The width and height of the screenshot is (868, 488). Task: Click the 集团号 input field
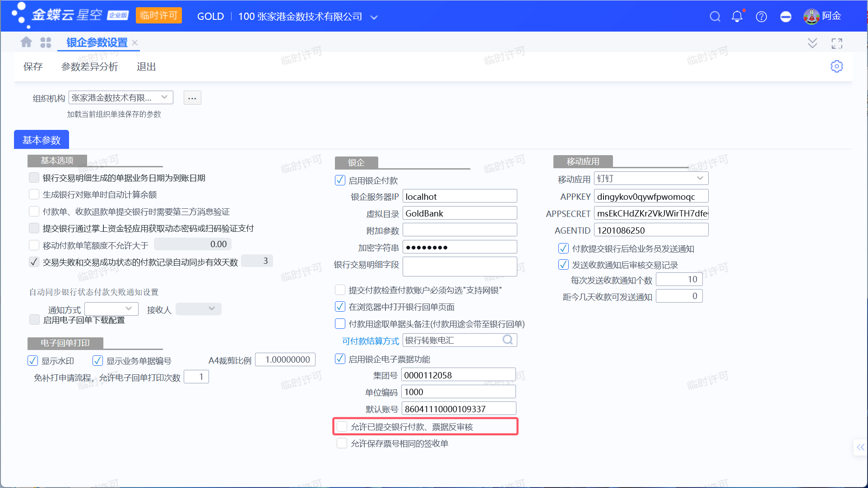(x=459, y=375)
